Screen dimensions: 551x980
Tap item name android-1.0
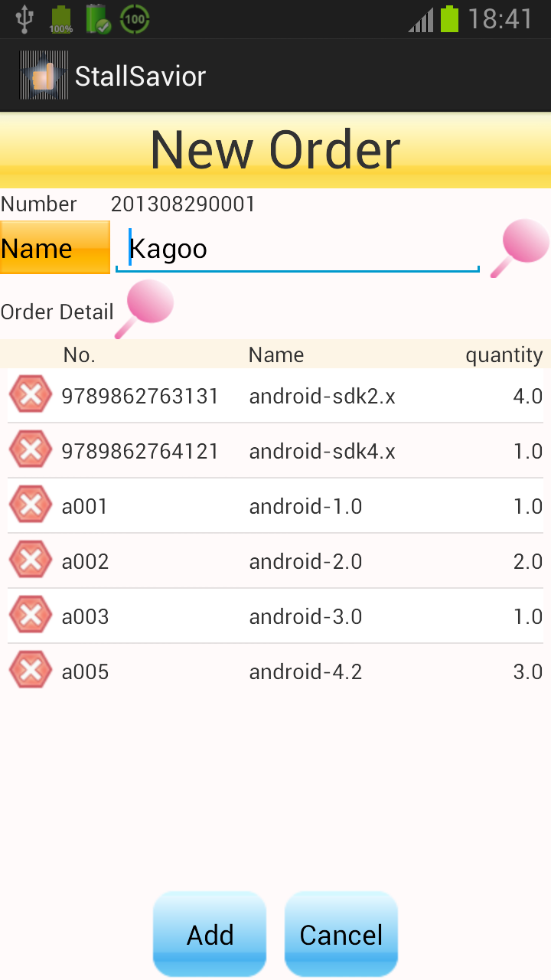click(305, 506)
